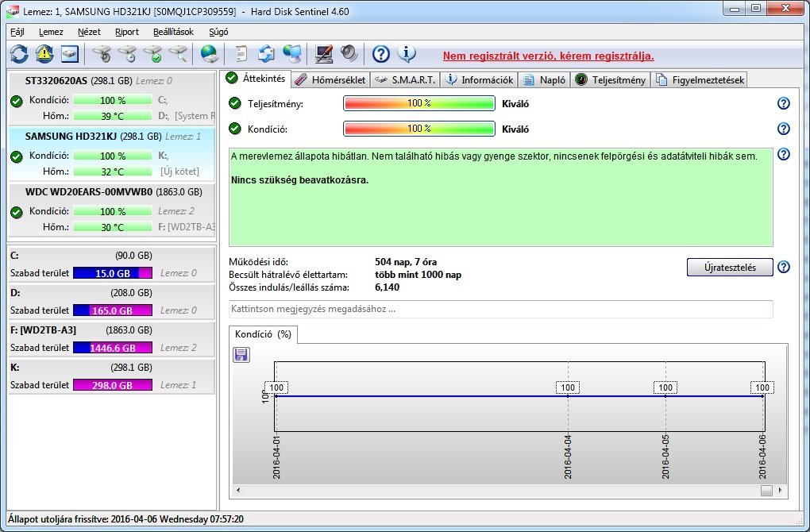Open the Nézet menu
This screenshot has width=810, height=532.
[89, 32]
